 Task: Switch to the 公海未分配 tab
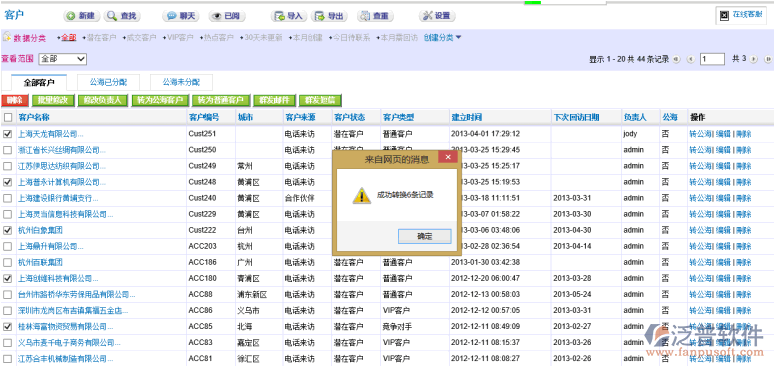(x=181, y=82)
